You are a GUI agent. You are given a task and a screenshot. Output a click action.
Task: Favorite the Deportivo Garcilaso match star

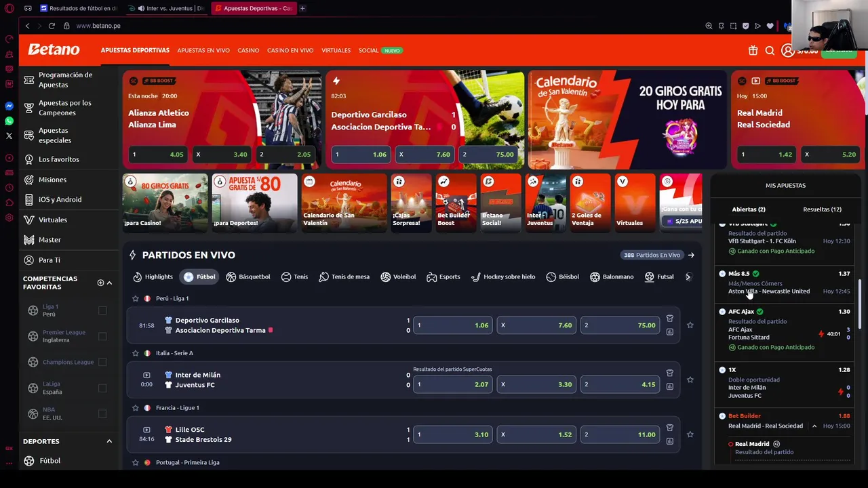690,325
